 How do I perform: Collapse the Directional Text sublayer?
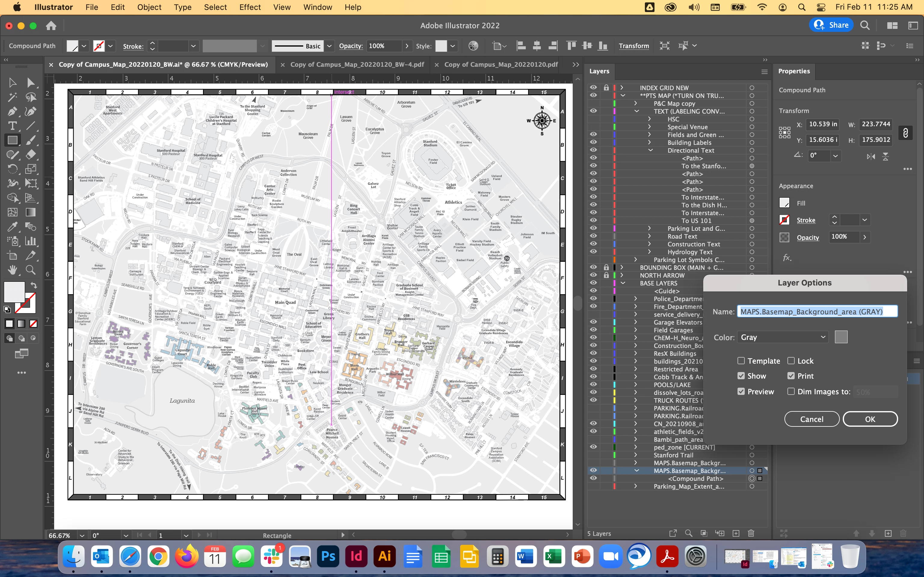point(650,150)
